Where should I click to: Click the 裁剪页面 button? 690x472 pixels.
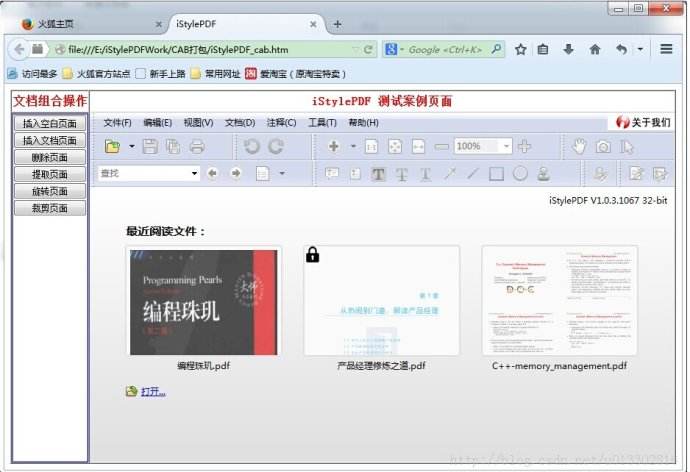[50, 209]
